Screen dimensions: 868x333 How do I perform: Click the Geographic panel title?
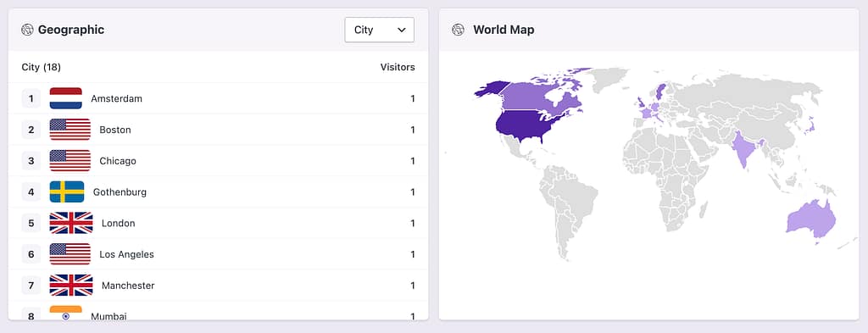coord(71,30)
